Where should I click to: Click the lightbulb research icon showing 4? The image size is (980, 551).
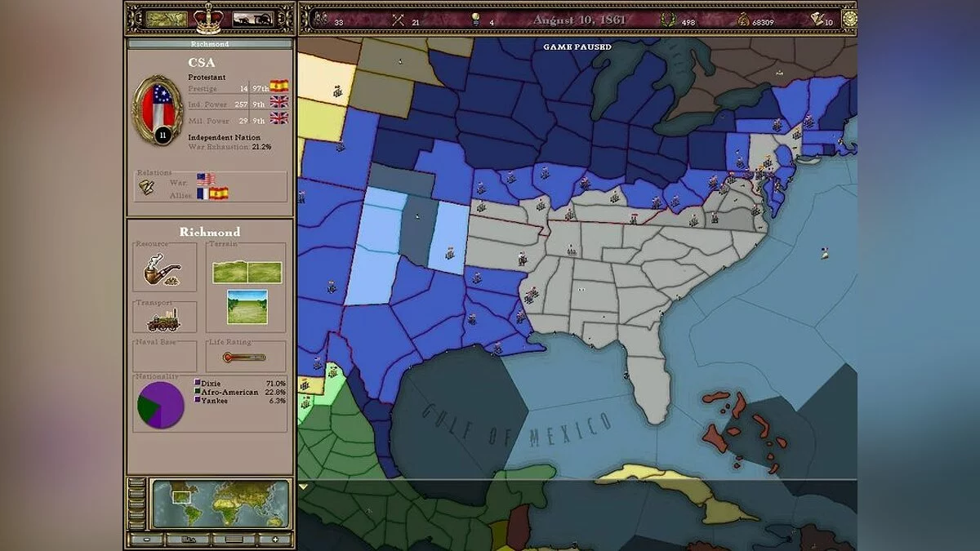476,20
